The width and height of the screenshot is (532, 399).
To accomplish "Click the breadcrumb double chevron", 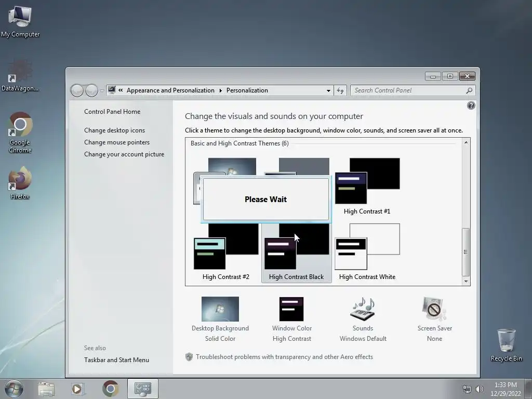I will click(x=121, y=90).
